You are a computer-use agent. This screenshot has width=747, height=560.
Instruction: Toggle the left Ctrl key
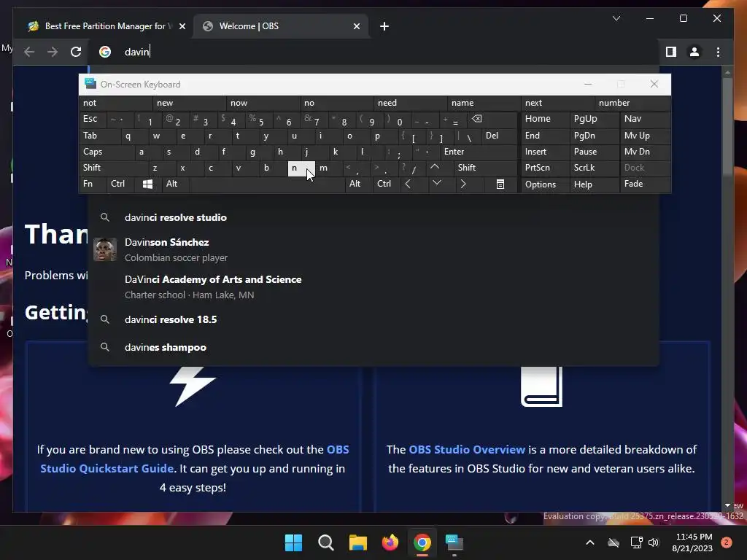(120, 184)
